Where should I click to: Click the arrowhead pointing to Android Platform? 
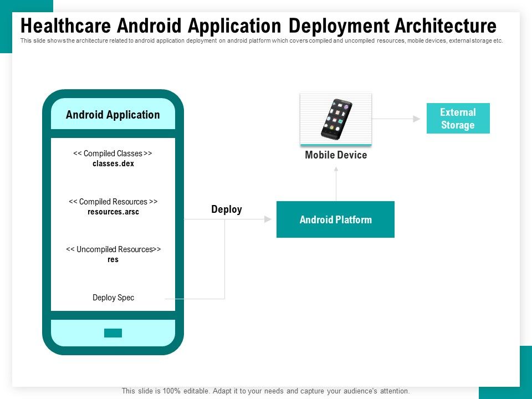[268, 219]
